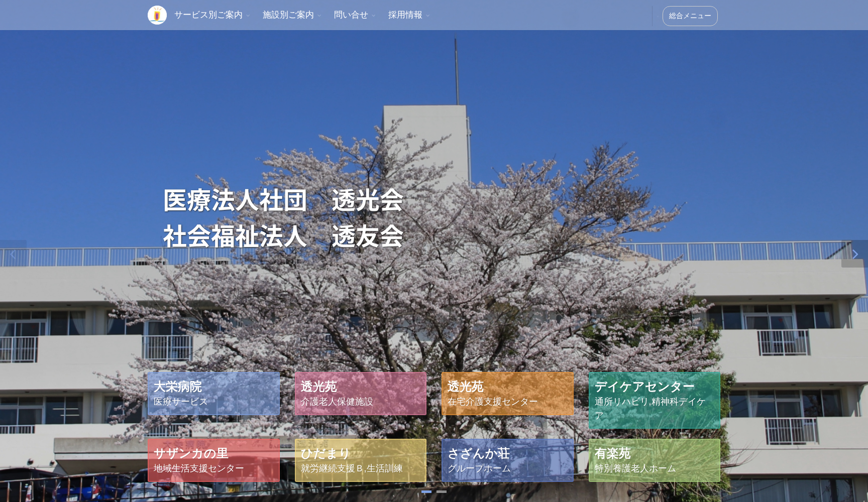Viewport: 868px width, 502px height.
Task: Click the ひだまり 就労継続支援 card
Action: (360, 460)
